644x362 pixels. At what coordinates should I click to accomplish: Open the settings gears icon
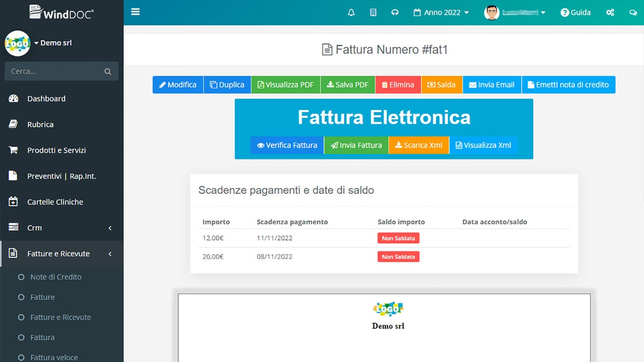610,13
